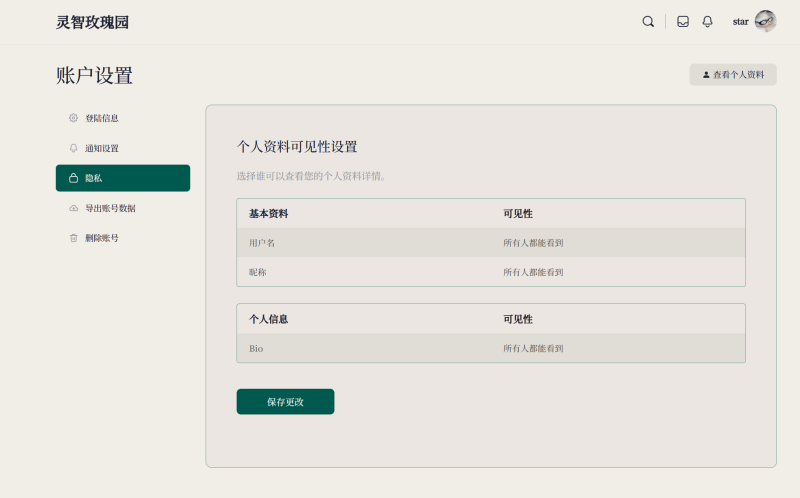
Task: Click 可见性 header in 基本资料 table
Action: [x=518, y=214]
